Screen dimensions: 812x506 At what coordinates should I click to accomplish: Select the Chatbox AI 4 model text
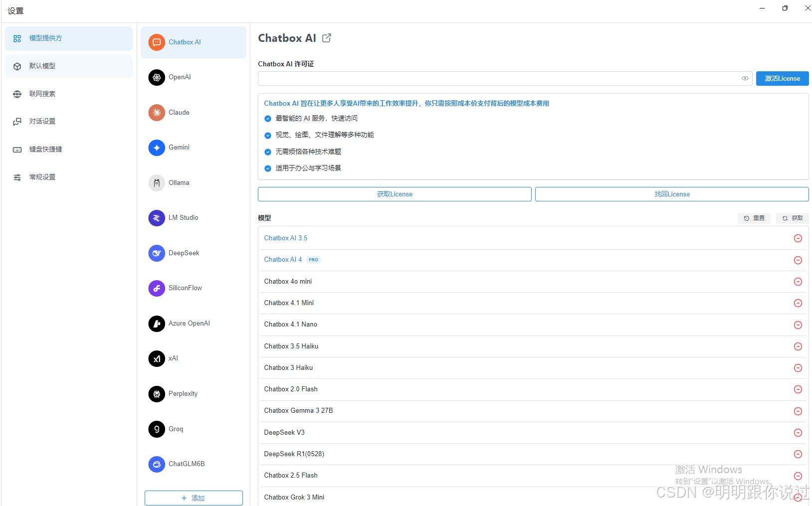pos(283,260)
